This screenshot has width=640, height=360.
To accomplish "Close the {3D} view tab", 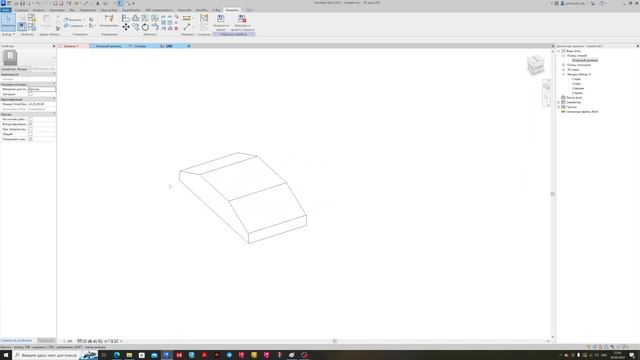I will (x=189, y=46).
